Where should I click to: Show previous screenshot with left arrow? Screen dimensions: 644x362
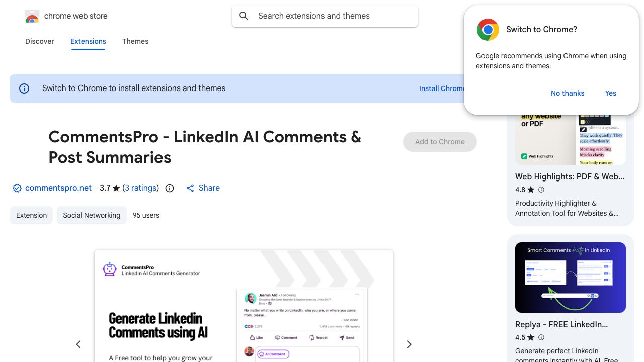(78, 344)
